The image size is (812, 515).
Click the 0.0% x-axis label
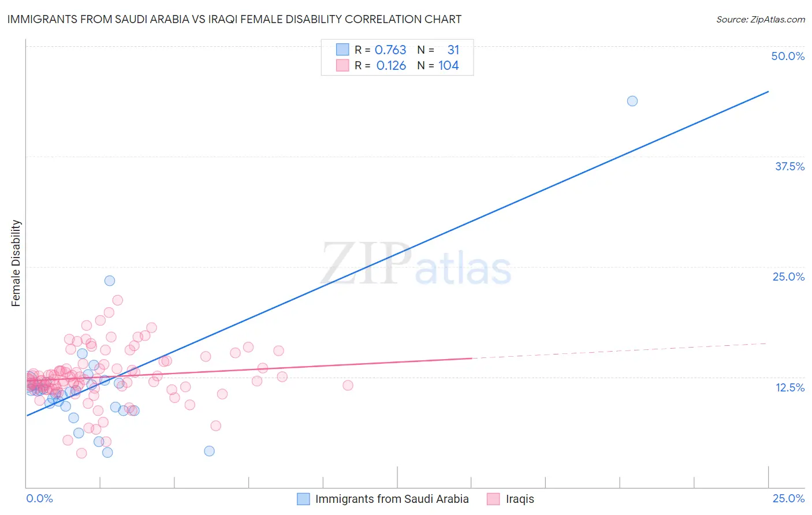(39, 499)
